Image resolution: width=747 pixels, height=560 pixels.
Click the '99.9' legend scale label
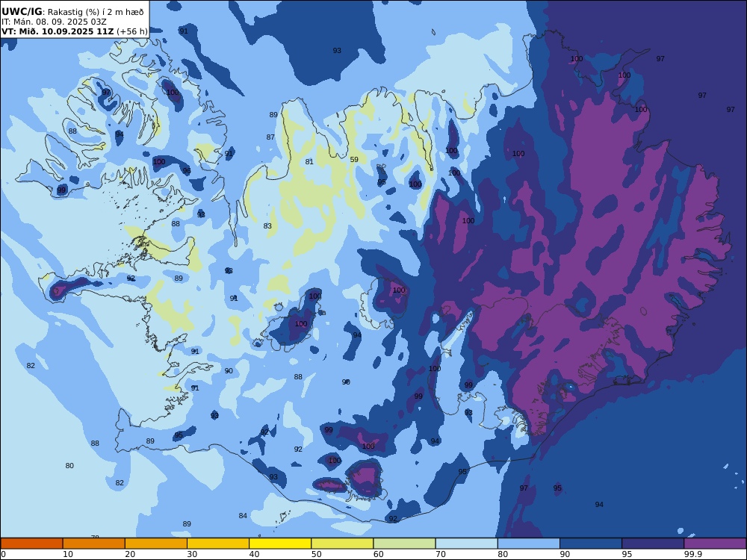[692, 554]
